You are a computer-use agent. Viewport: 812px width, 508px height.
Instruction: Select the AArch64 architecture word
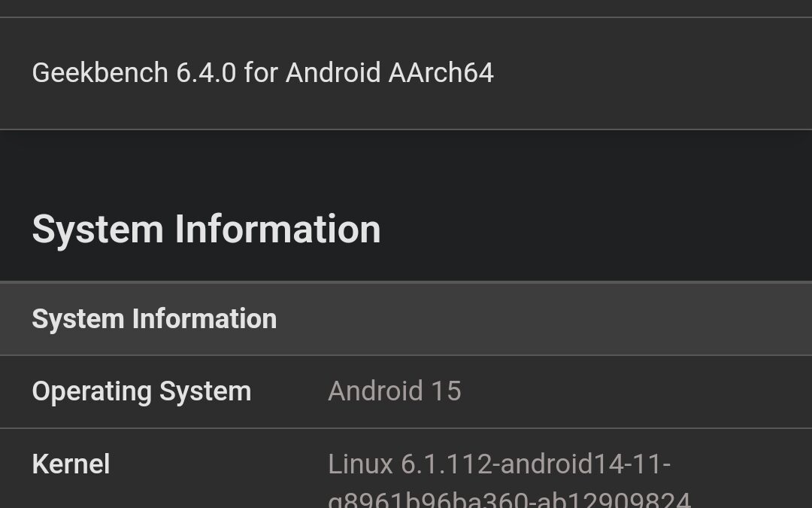[x=441, y=73]
